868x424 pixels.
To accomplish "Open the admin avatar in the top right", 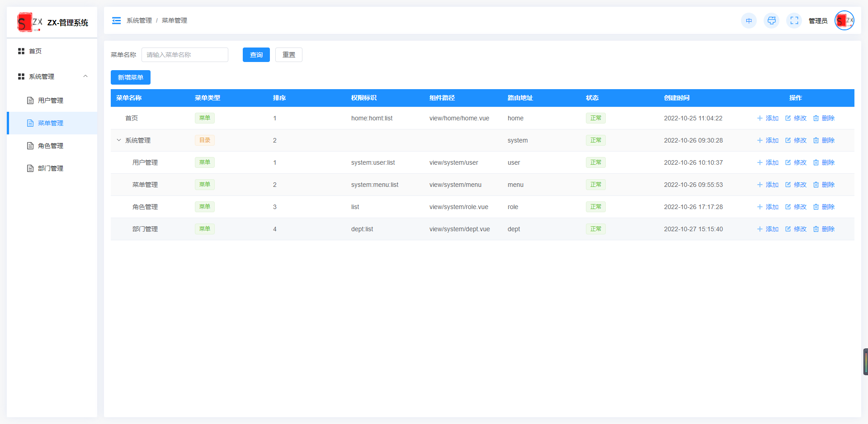I will (844, 20).
